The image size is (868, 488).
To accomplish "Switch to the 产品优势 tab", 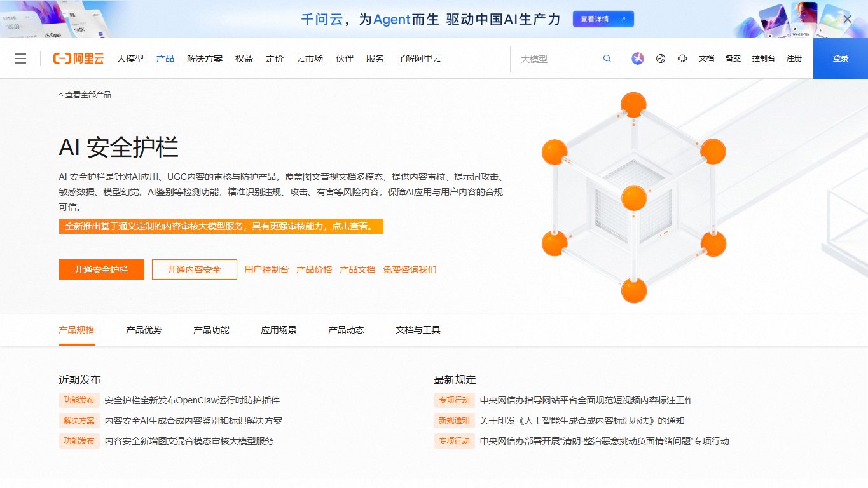I will [x=144, y=330].
